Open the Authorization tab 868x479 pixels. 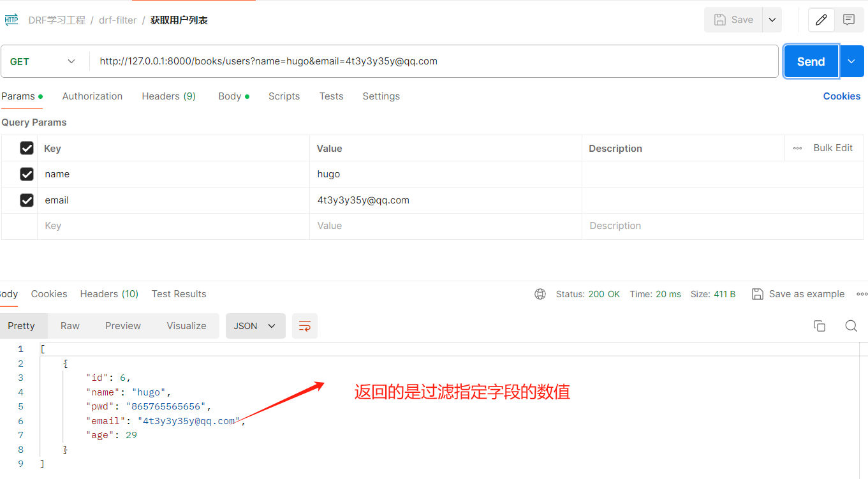pos(92,96)
